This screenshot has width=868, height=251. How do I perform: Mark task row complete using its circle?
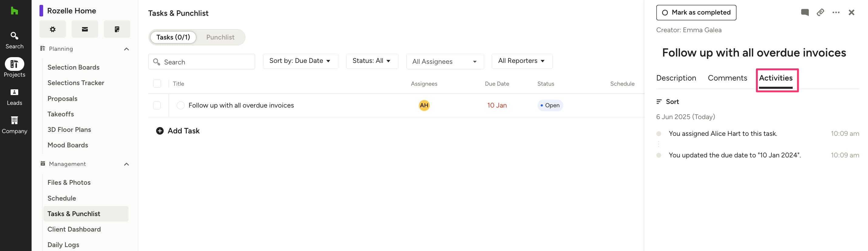[181, 105]
